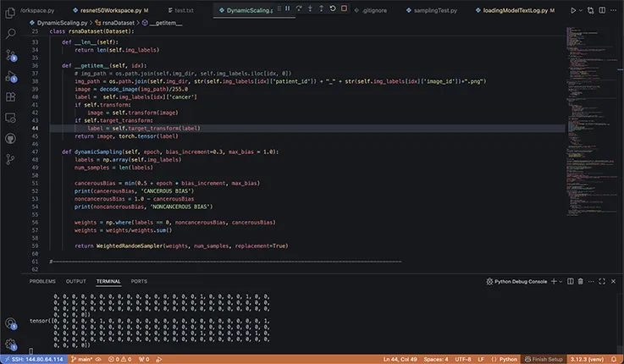Run the Python file with play button
The width and height of the screenshot is (624, 364).
[x=573, y=10]
